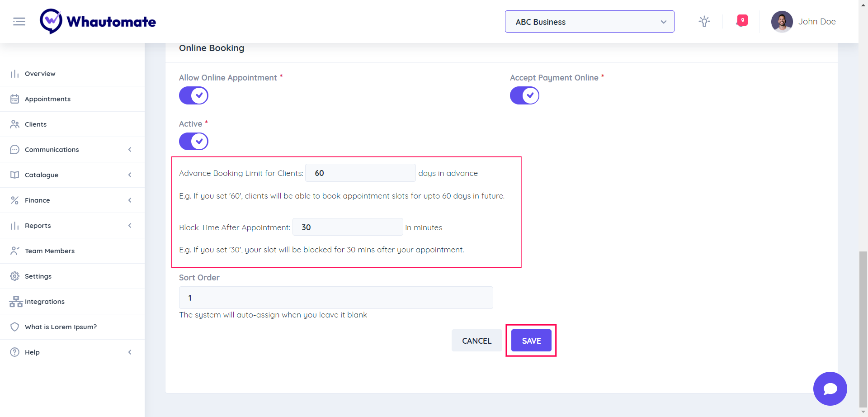Open the chat bubble widget
868x417 pixels.
(830, 389)
